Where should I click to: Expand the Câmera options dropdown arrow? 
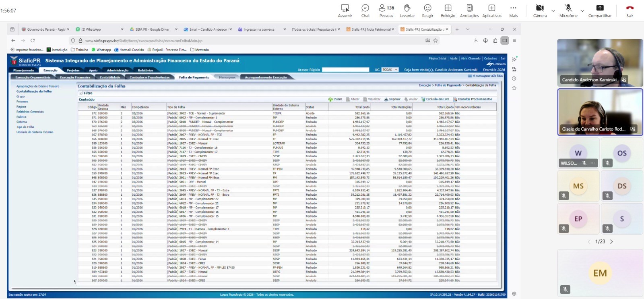(553, 11)
